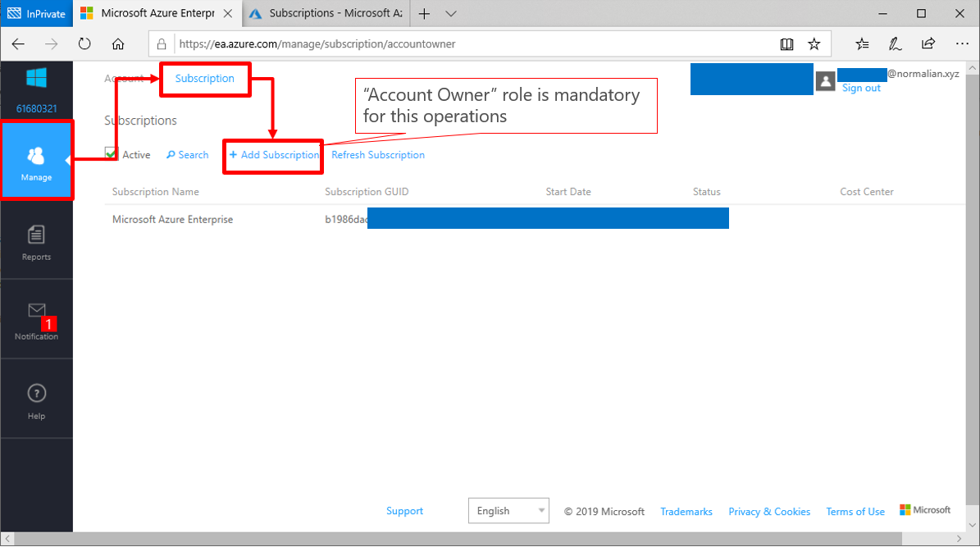
Task: Open the Support link
Action: 404,511
